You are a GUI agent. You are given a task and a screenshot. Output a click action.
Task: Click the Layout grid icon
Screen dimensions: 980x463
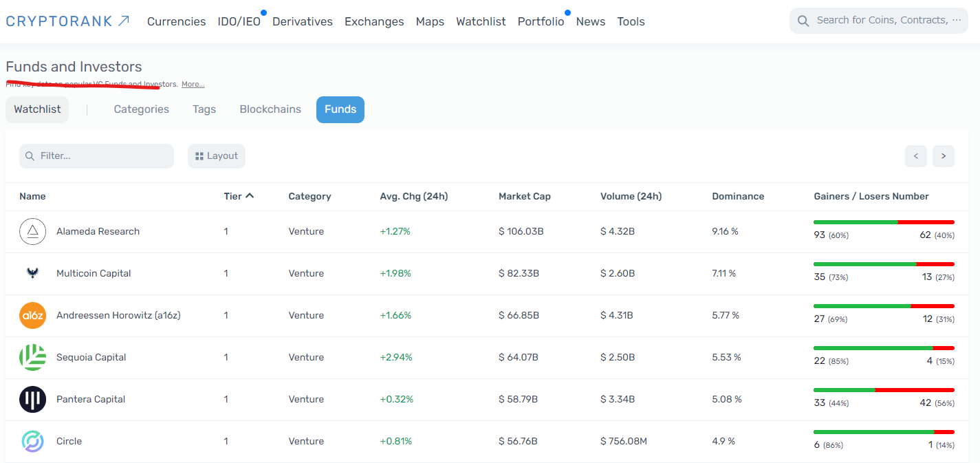tap(199, 156)
